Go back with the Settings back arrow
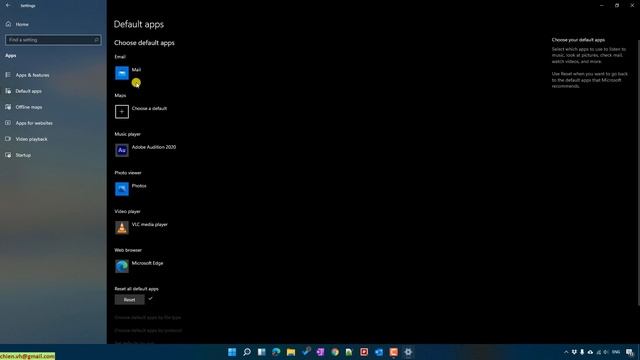 pos(8,5)
